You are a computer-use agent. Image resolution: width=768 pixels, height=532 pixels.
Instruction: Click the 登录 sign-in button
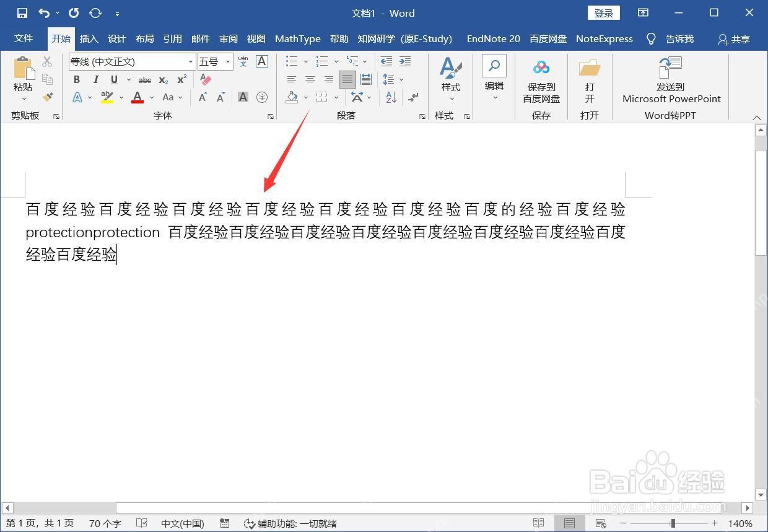point(604,13)
